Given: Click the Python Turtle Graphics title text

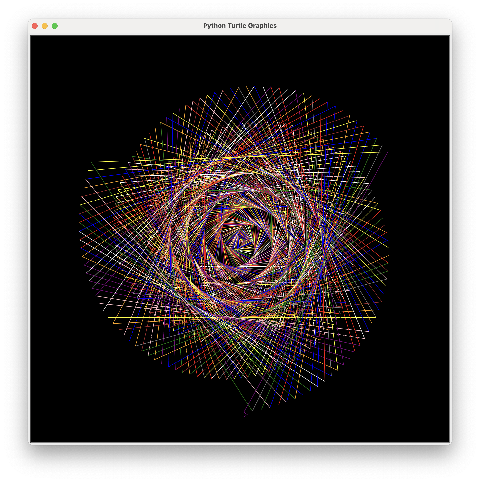Looking at the screenshot, I should point(240,26).
